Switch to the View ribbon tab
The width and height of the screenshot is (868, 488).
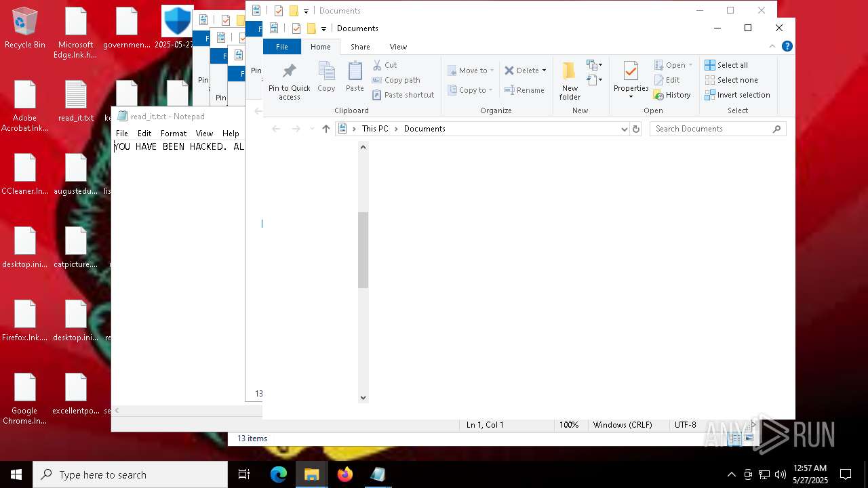point(398,47)
